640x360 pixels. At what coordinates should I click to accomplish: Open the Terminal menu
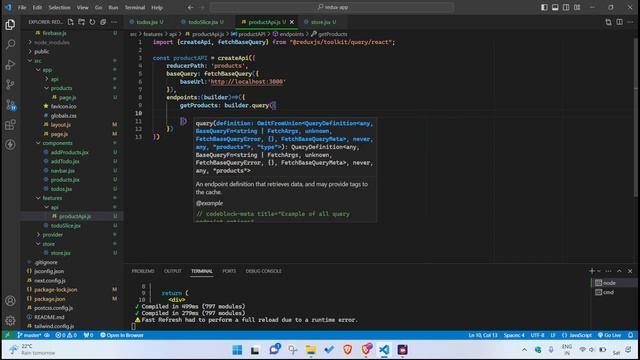pyautogui.click(x=135, y=7)
